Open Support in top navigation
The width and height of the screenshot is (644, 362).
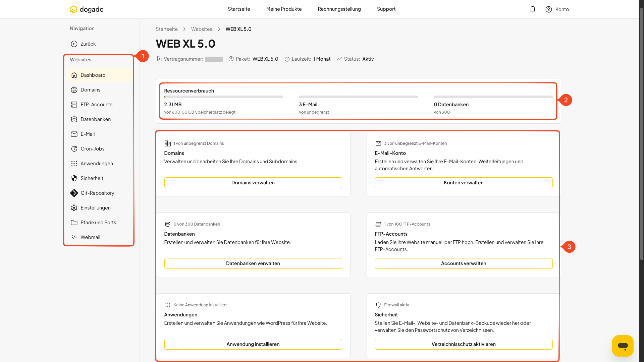(386, 9)
